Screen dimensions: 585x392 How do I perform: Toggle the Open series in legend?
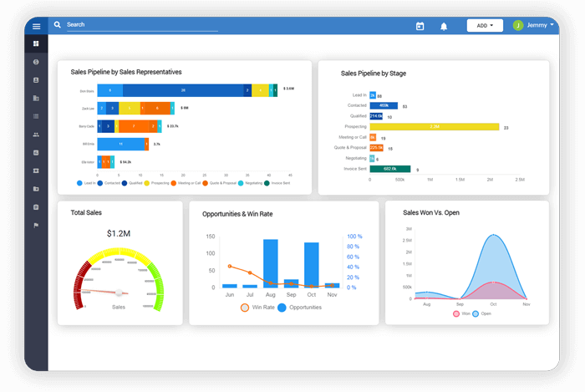coord(476,313)
